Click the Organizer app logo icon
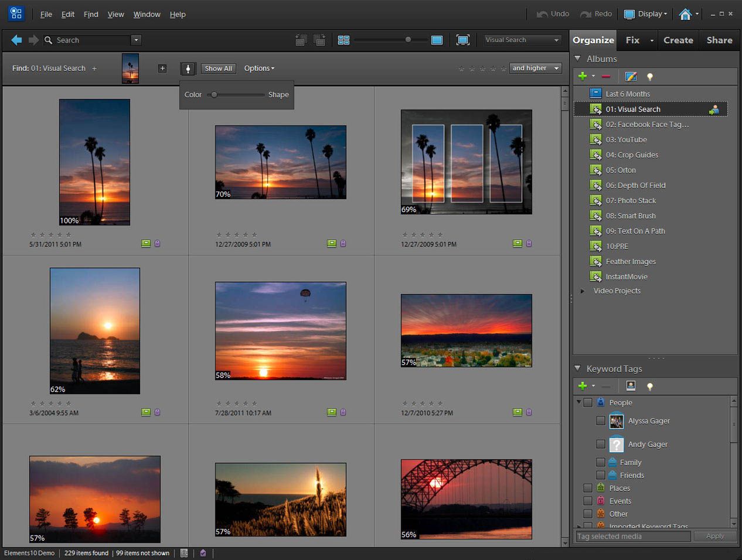Screen dimensions: 742x560 [x=16, y=13]
